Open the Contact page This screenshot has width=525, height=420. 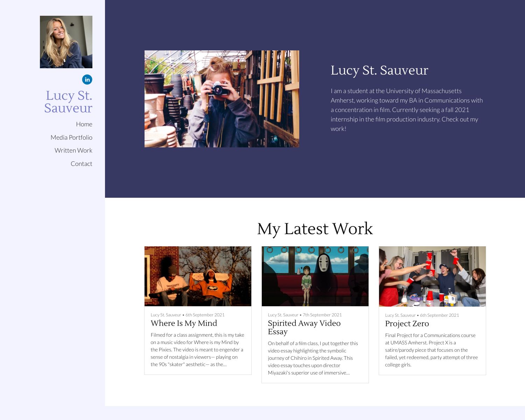82,163
